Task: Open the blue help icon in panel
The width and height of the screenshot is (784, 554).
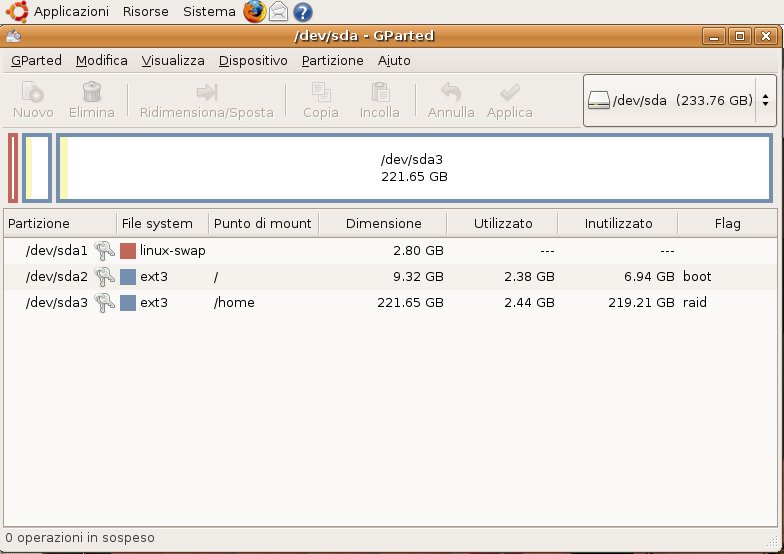Action: pyautogui.click(x=302, y=12)
